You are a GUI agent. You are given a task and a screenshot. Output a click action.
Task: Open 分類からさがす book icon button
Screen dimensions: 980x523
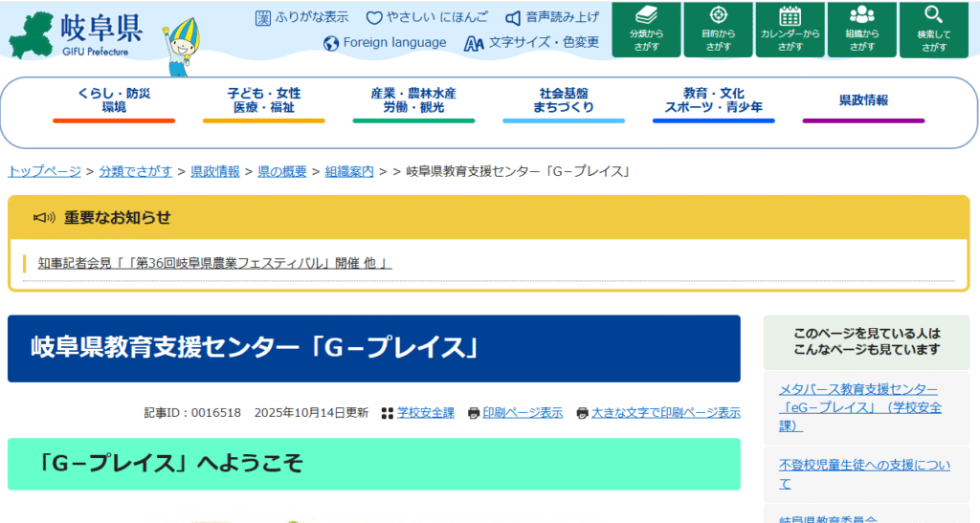[x=646, y=29]
